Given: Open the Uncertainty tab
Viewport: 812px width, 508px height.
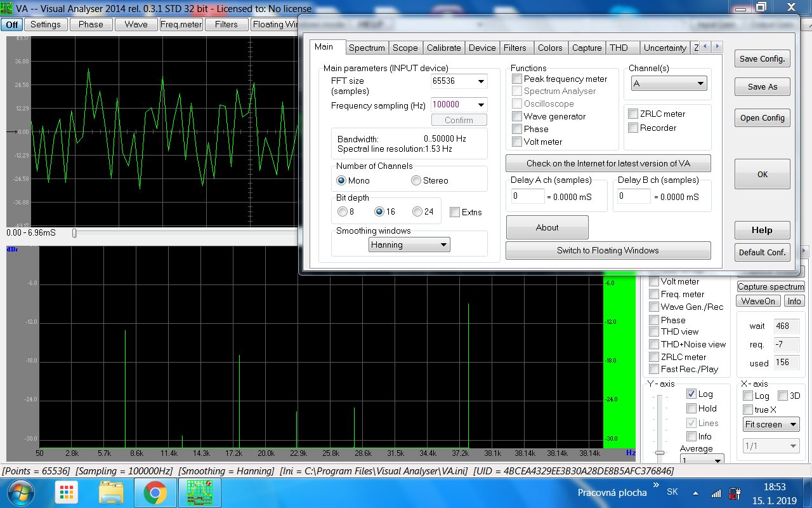Looking at the screenshot, I should 664,48.
